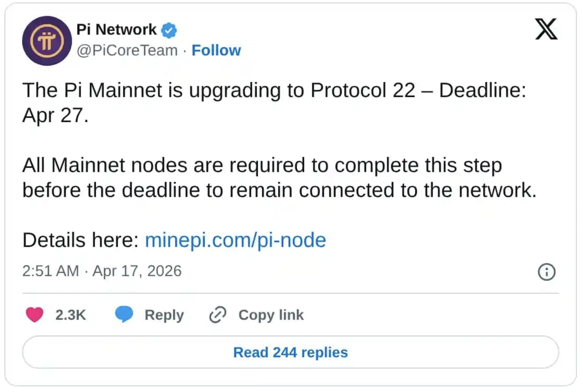Click the Details here label text
The image size is (583, 392).
80,240
